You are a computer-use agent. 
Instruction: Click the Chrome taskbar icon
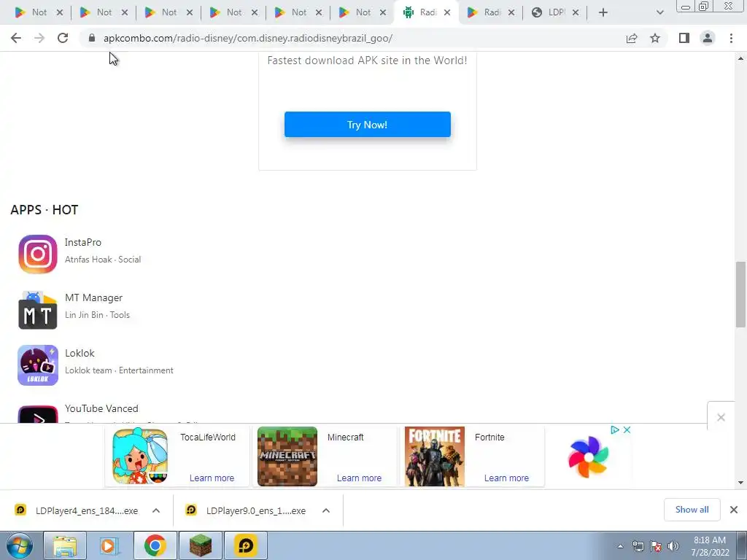[x=155, y=545]
